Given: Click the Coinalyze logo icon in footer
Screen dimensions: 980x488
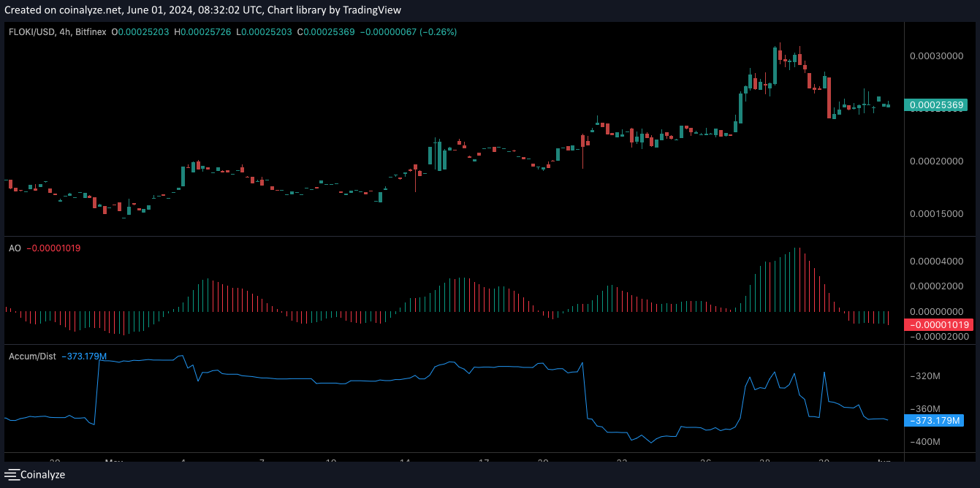Looking at the screenshot, I should pyautogui.click(x=12, y=475).
